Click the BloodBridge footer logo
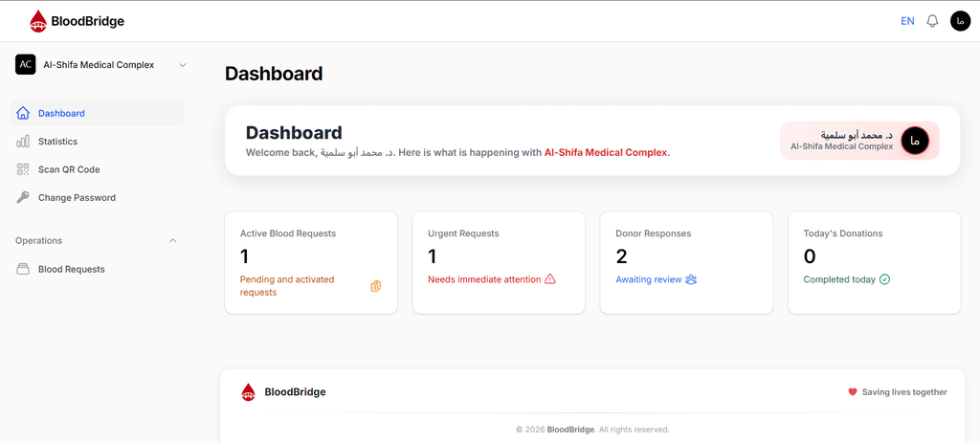 [x=283, y=391]
